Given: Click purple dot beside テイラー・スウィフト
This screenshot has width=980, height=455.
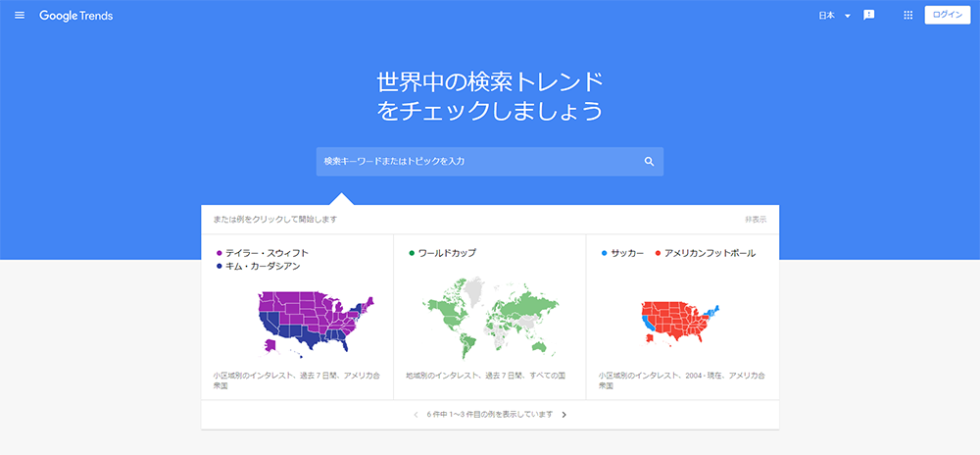Looking at the screenshot, I should point(219,253).
